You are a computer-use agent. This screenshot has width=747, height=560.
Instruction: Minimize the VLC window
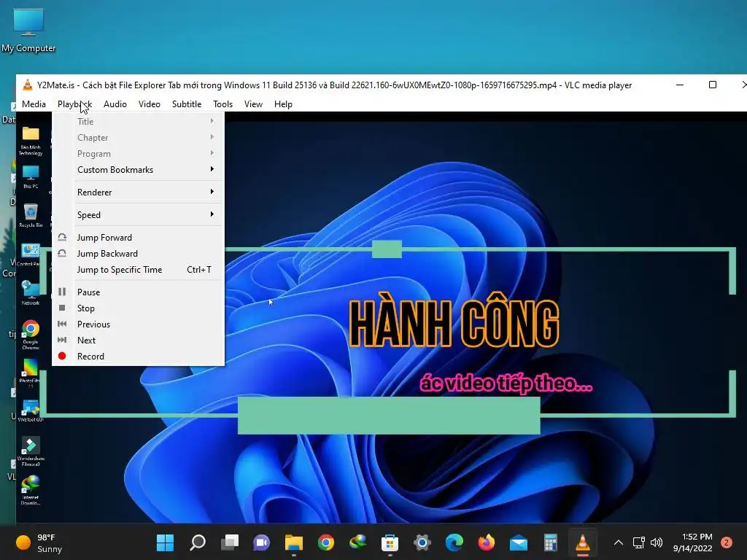(x=680, y=85)
